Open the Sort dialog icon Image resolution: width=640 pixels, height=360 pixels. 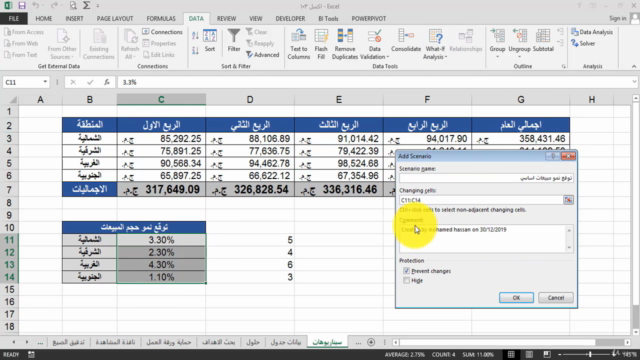pyautogui.click(x=210, y=41)
